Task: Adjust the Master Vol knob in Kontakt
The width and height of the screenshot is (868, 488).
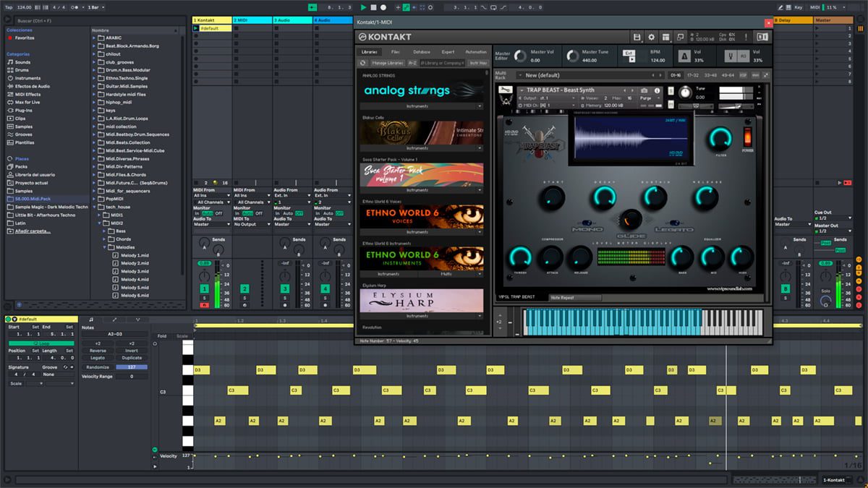Action: tap(519, 56)
